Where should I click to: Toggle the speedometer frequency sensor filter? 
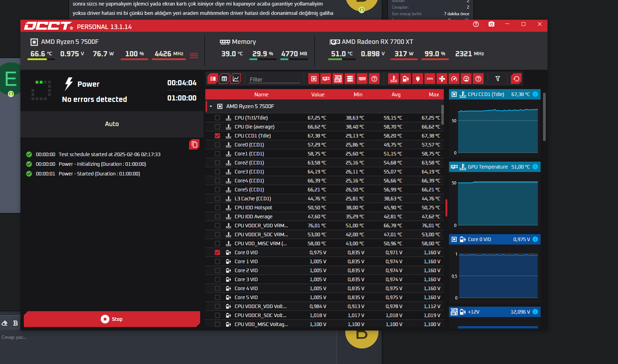(x=454, y=79)
